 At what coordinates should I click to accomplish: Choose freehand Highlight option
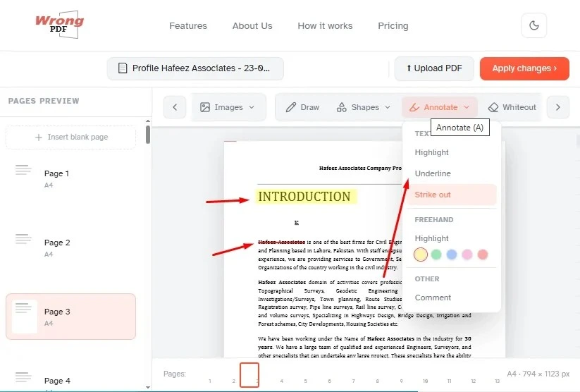(431, 238)
